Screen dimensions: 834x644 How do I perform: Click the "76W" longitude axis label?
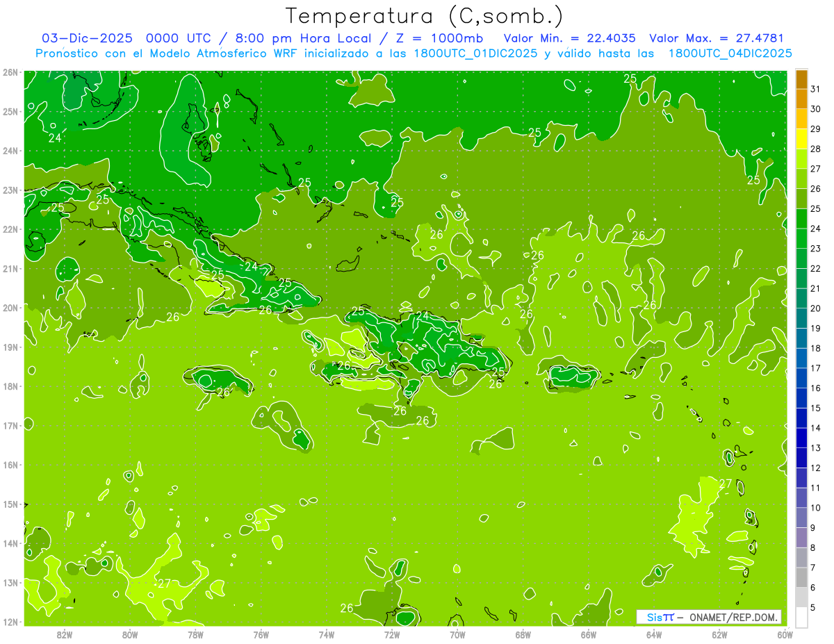tap(261, 634)
